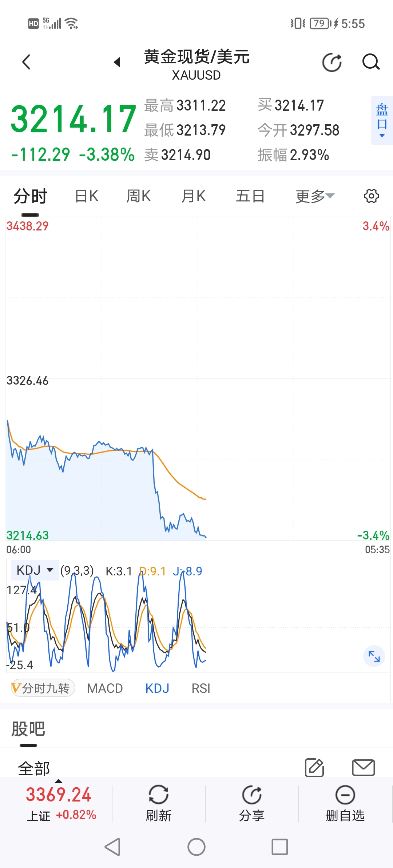Image resolution: width=393 pixels, height=868 pixels.
Task: Open the messages envelope icon
Action: 363,768
